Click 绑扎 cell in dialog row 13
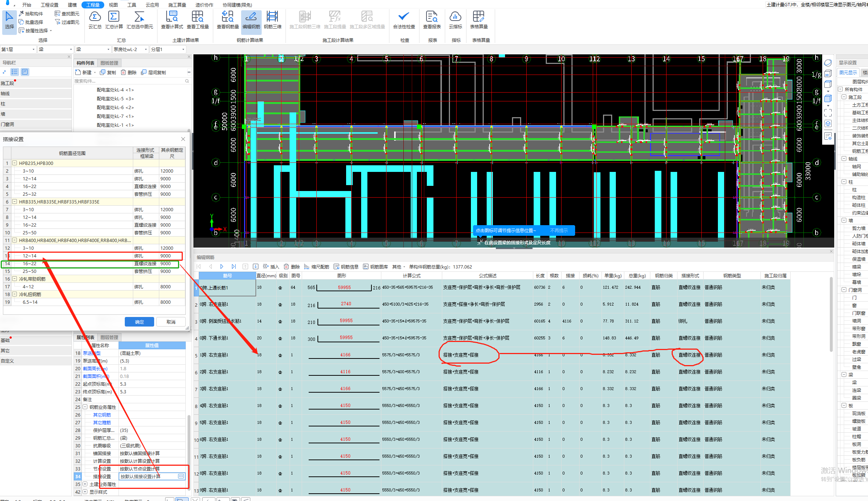This screenshot has height=501, width=868. (146, 256)
